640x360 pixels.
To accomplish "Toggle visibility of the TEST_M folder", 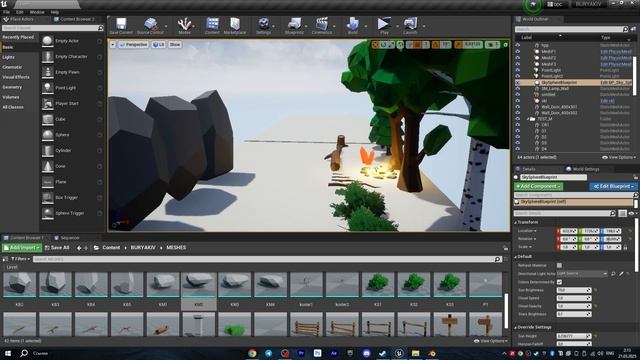I will (x=518, y=119).
